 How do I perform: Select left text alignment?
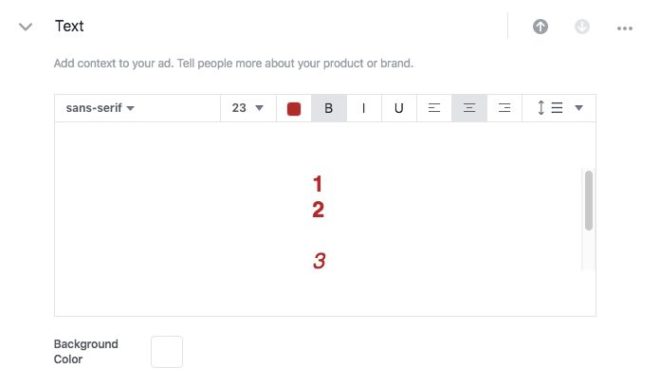pos(434,108)
